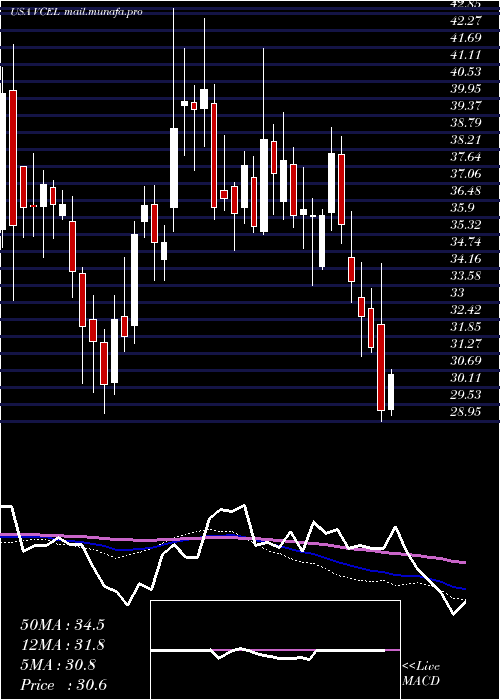Click the 40.53 price axis label
Screen dimensions: 500x700
pyautogui.click(x=466, y=71)
